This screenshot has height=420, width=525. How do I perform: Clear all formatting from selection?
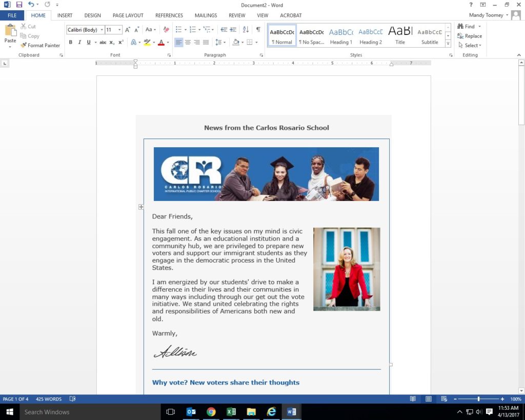click(166, 30)
